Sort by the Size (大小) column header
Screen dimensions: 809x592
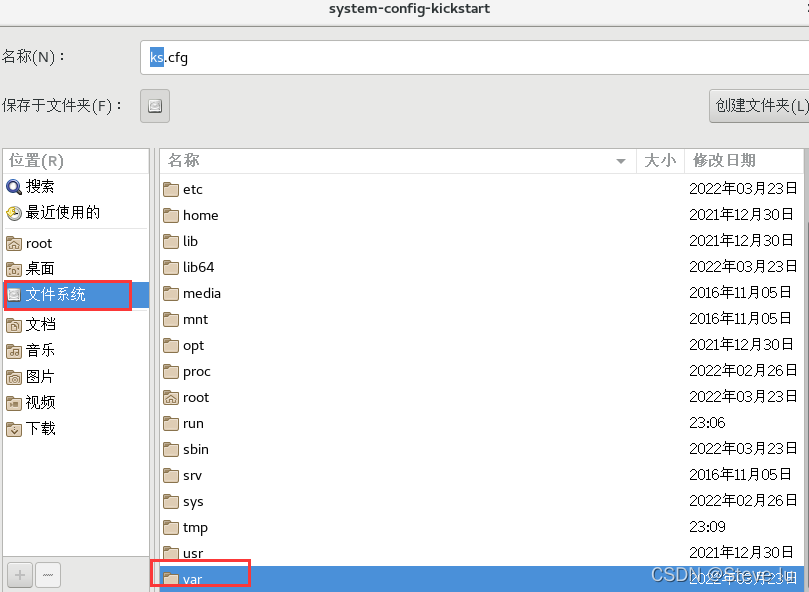(660, 161)
